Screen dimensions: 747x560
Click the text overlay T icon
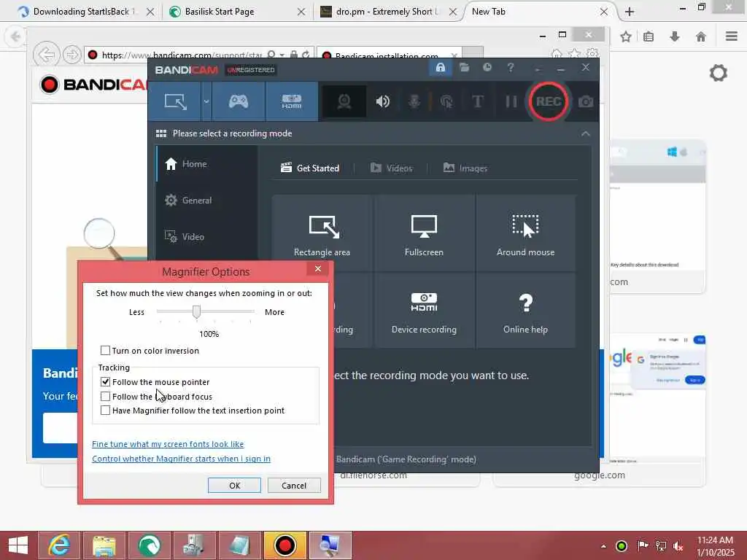(x=477, y=101)
